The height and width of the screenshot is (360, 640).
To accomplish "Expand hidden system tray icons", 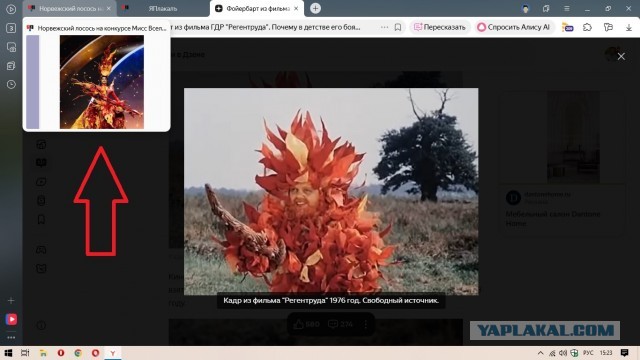I will point(540,353).
